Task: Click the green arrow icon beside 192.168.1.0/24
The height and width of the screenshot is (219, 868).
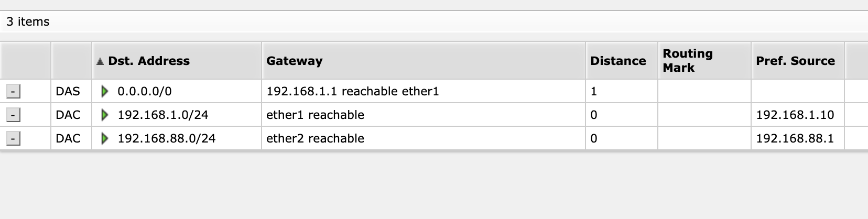Action: click(105, 115)
